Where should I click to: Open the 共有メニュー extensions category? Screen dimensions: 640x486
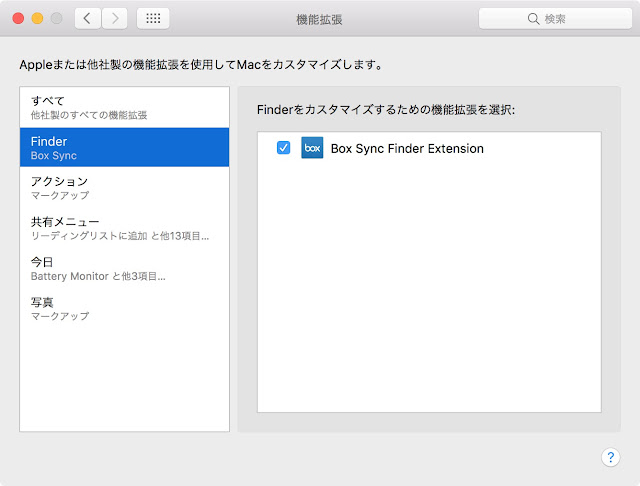[124, 228]
